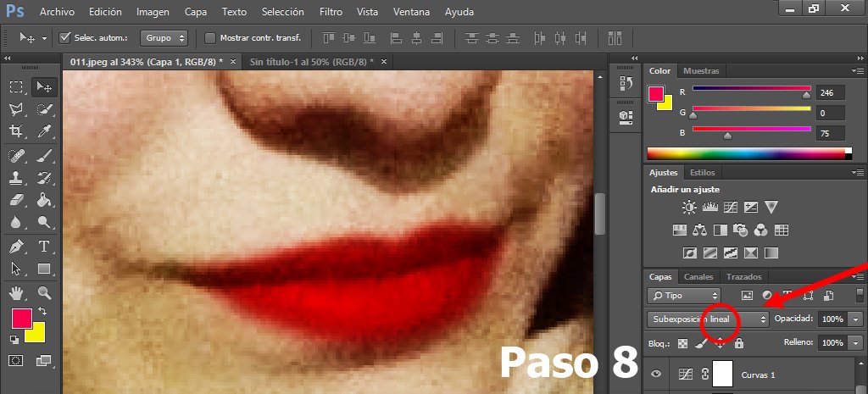This screenshot has height=394, width=868.
Task: Add a Brightness/Contrast adjustment
Action: [689, 208]
